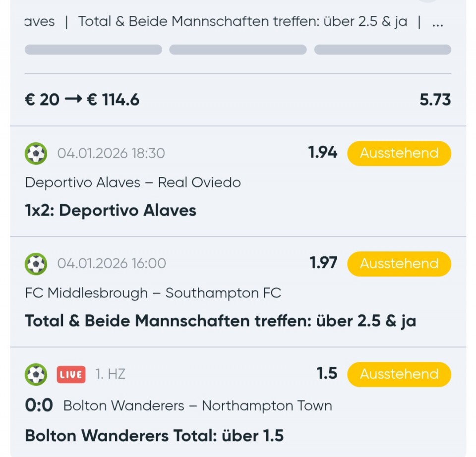Tap the soccer ball icon next to the LIVE badge

[x=36, y=374]
